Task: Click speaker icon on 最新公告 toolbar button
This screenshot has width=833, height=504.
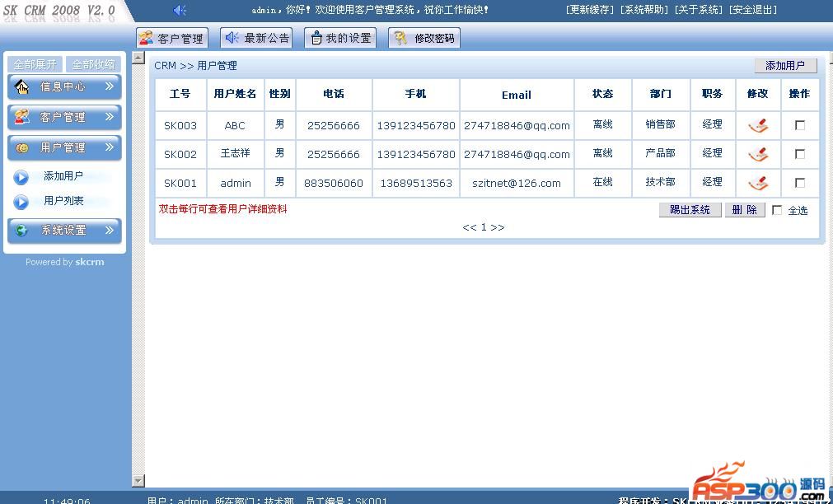Action: coord(232,38)
